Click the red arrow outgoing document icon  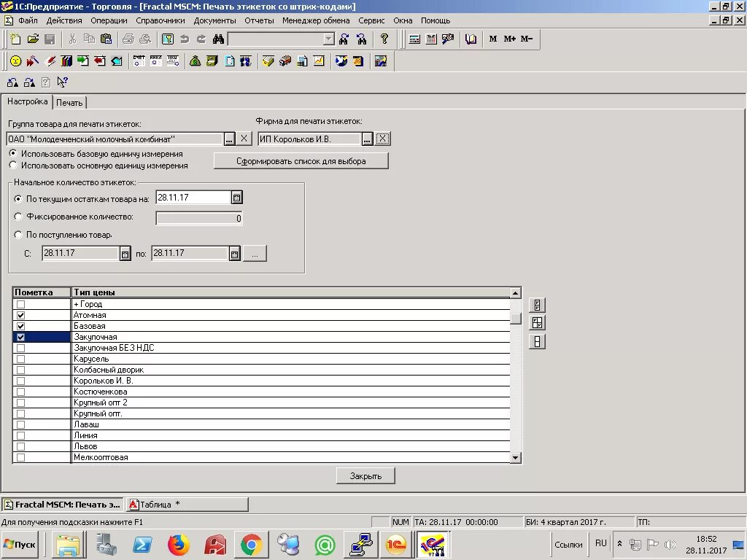click(x=99, y=61)
